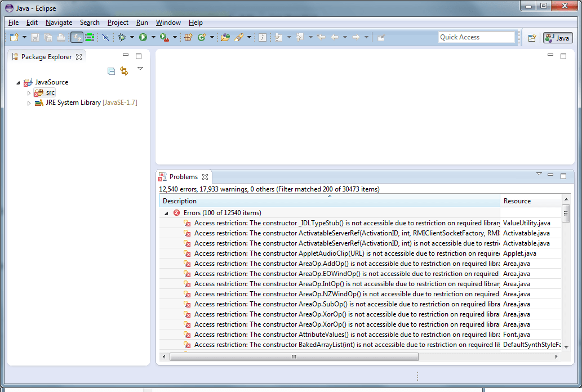Image resolution: width=582 pixels, height=392 pixels.
Task: Open the External Tools dropdown arrow
Action: click(175, 37)
